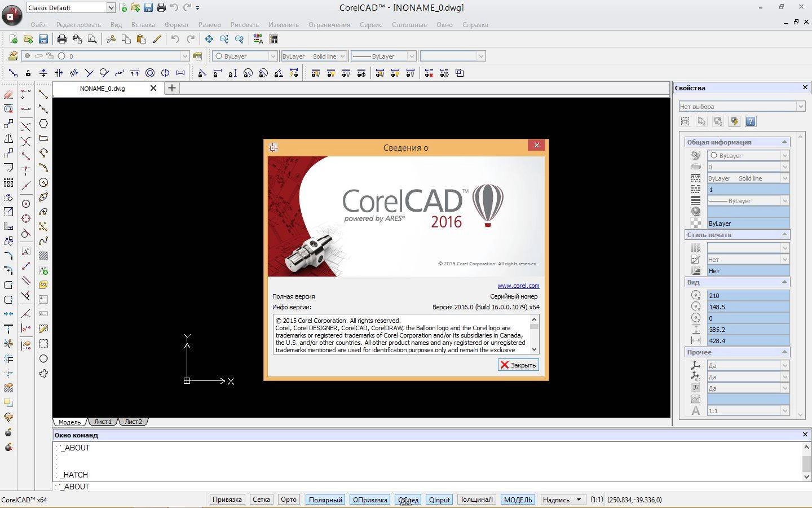Click the Cut scissors icon
The height and width of the screenshot is (508, 812).
pyautogui.click(x=111, y=39)
